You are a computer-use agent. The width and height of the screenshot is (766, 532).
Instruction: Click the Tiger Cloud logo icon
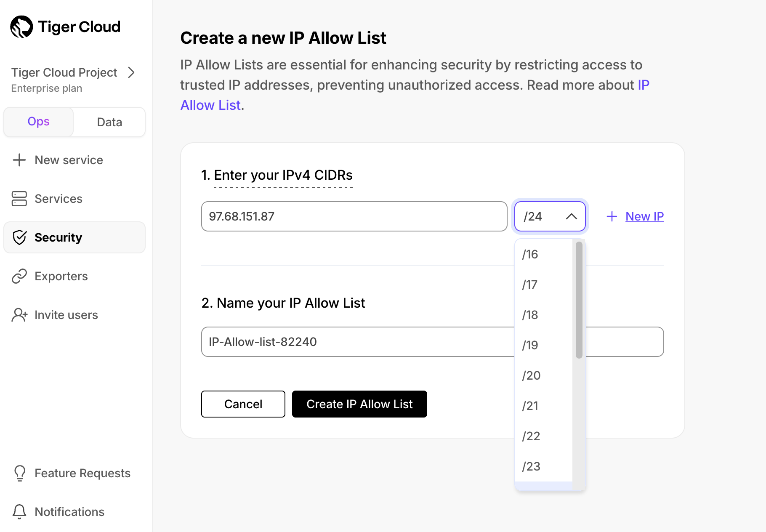(21, 27)
